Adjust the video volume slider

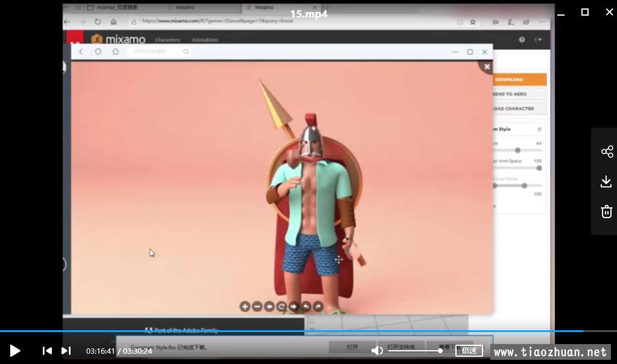tap(415, 350)
